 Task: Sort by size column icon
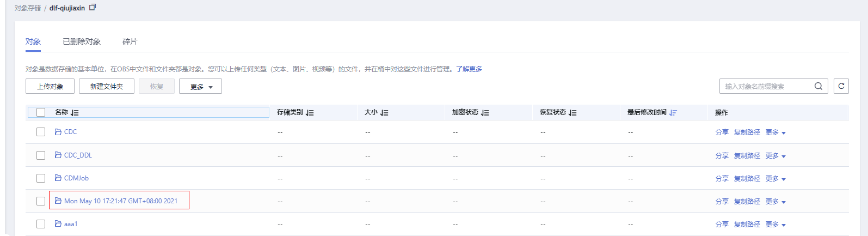384,113
